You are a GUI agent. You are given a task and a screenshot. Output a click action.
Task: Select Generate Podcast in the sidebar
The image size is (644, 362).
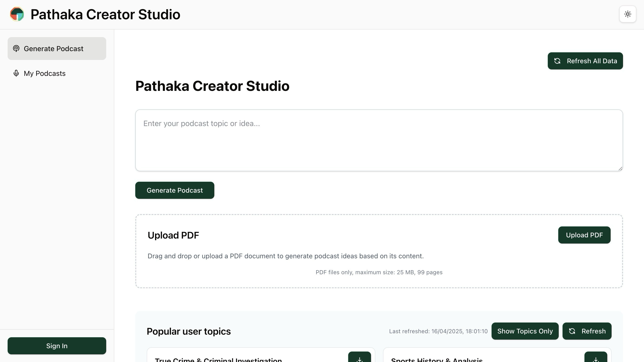click(57, 49)
